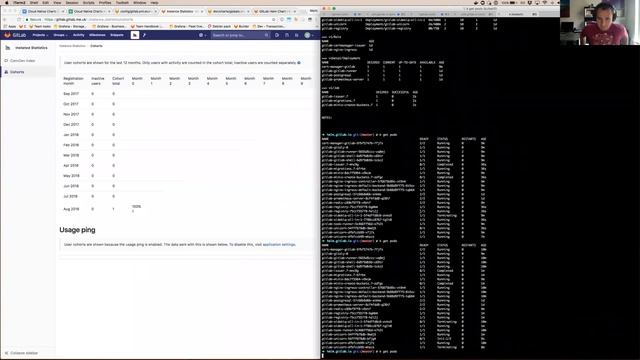Screen dimensions: 640x360
Task: Open the Grafana - Storage bookmark
Action: click(71, 26)
